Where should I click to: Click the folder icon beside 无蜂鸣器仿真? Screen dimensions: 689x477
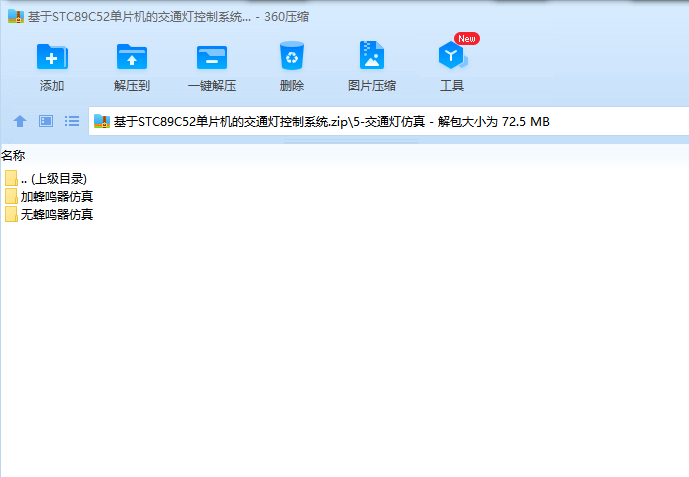pos(11,214)
